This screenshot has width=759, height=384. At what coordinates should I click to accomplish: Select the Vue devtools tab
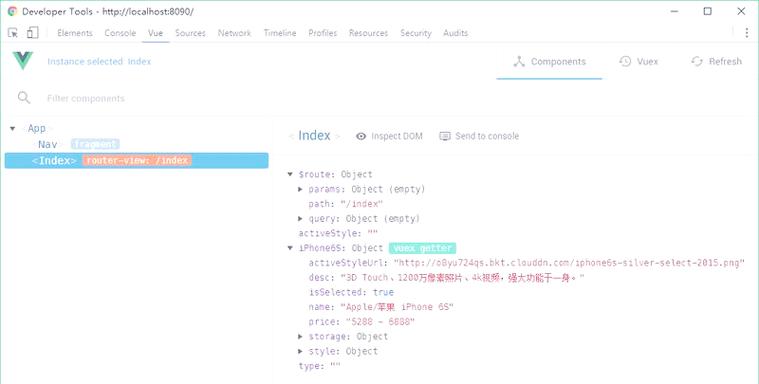click(155, 33)
